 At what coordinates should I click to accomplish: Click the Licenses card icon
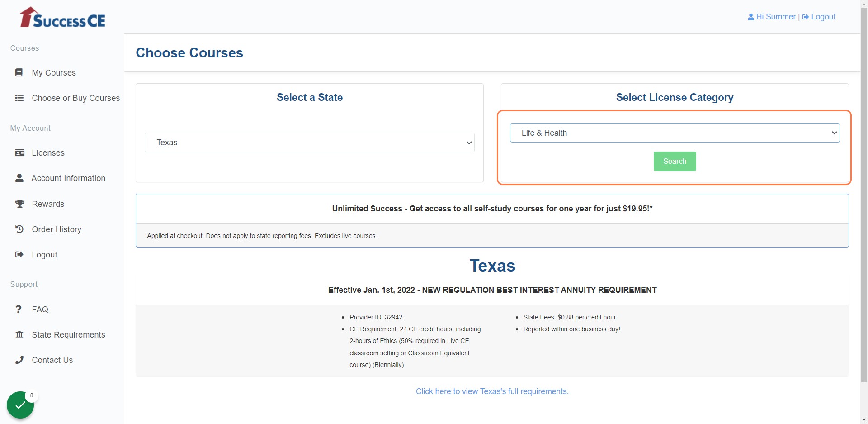[x=20, y=153]
